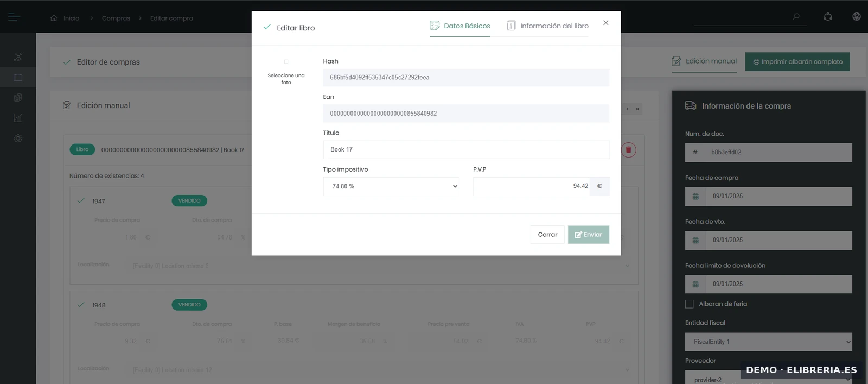Switch to Datos Básicos tab
The width and height of the screenshot is (868, 384).
pyautogui.click(x=460, y=26)
